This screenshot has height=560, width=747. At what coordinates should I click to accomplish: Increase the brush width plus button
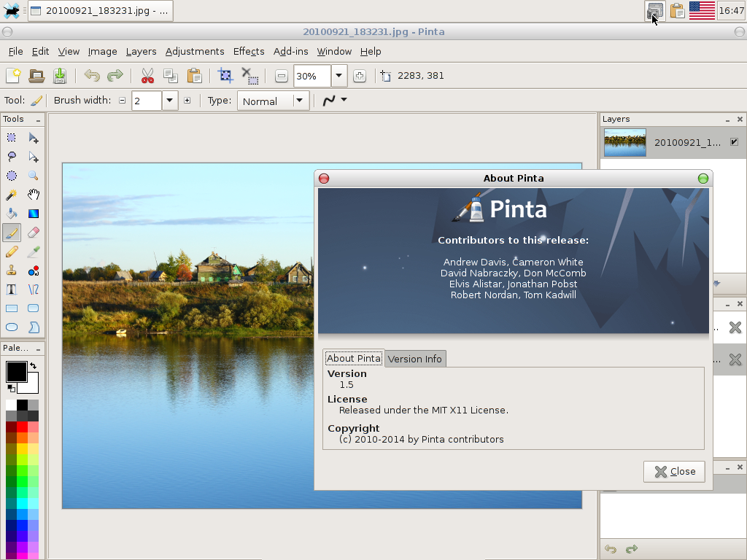(187, 101)
